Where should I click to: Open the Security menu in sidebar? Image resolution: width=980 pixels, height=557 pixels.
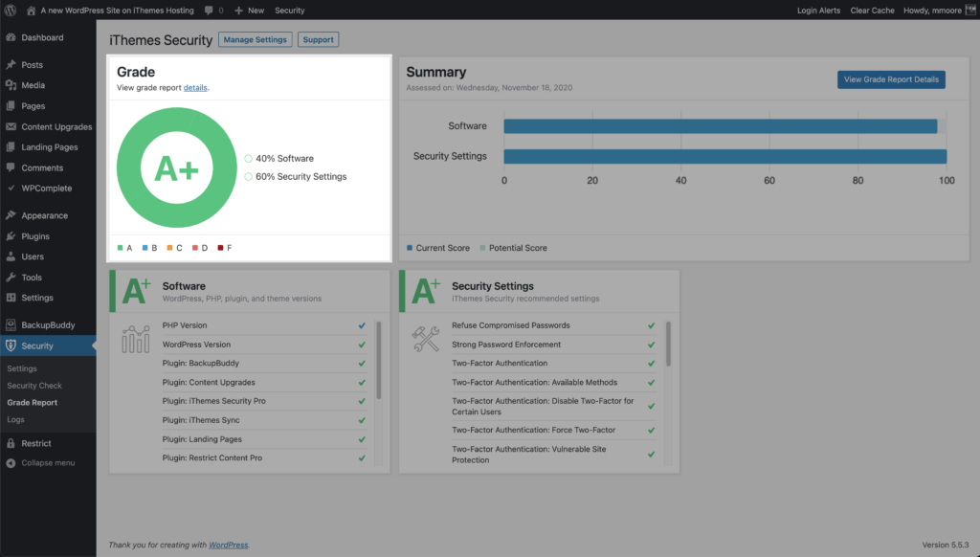[48, 345]
